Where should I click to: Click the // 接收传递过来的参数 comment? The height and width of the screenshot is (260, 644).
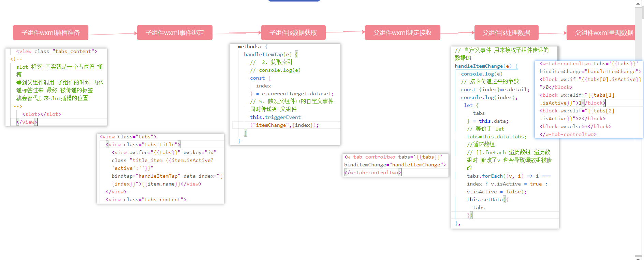[490, 82]
